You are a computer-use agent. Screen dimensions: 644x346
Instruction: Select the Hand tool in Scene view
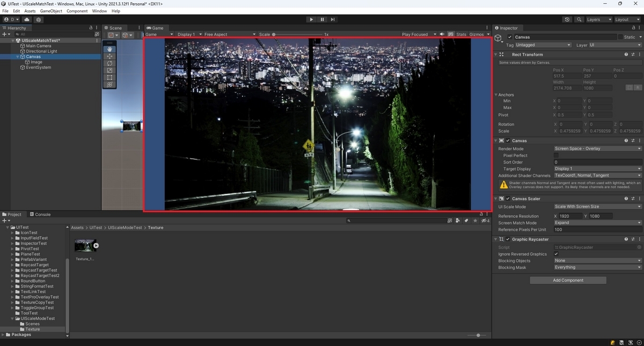[x=109, y=49]
